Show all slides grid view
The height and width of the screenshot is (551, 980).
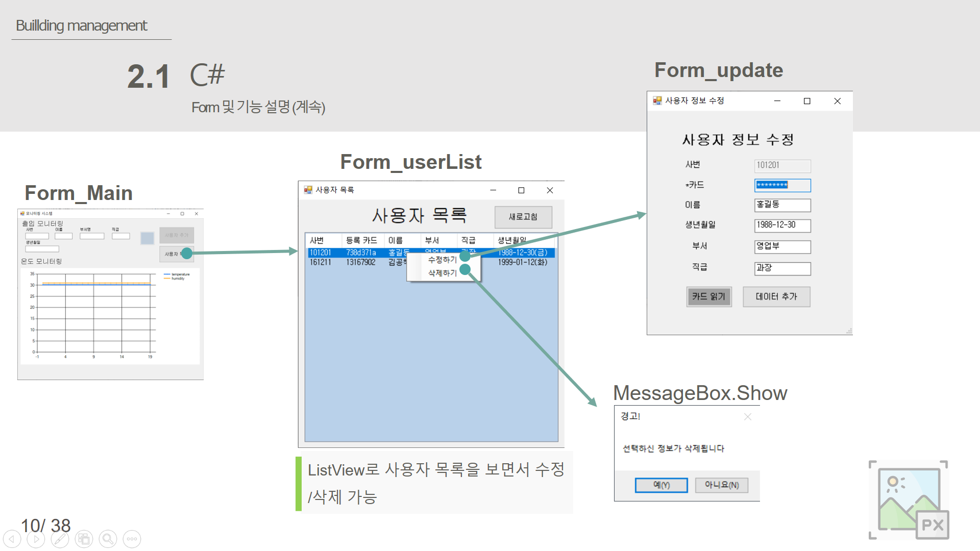pos(84,539)
